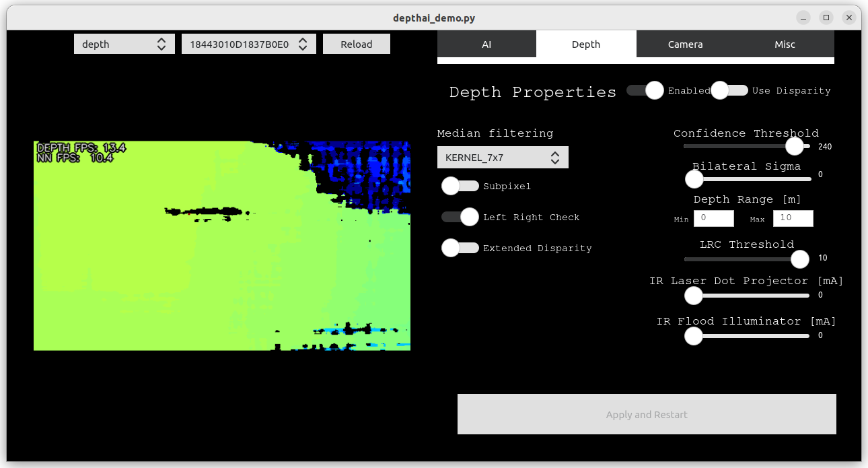This screenshot has width=868, height=468.
Task: Click the IR Laser Dot Projector slider handle
Action: (692, 295)
